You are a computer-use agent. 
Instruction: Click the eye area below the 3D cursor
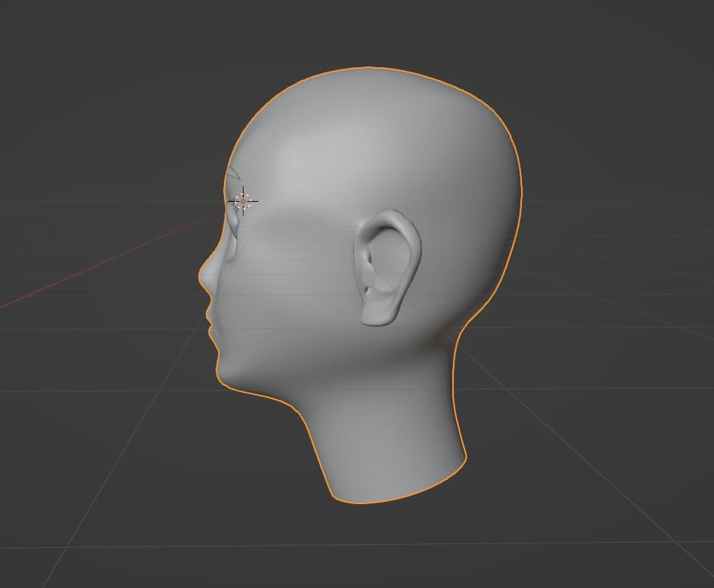point(236,231)
